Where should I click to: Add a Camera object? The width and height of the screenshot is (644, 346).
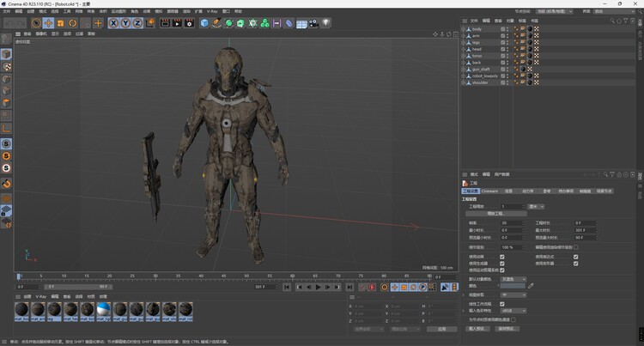click(x=313, y=23)
